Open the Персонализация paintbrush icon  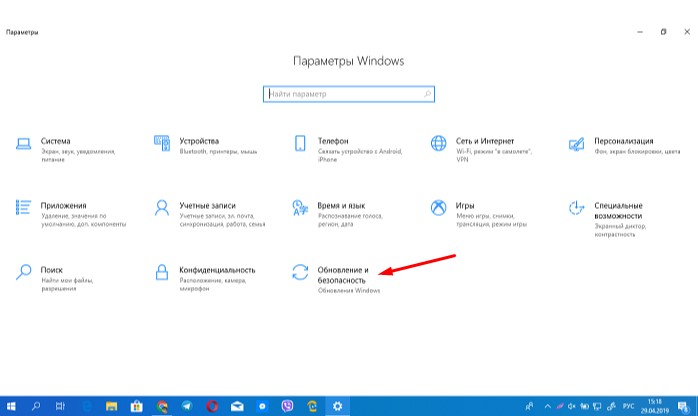[x=576, y=144]
